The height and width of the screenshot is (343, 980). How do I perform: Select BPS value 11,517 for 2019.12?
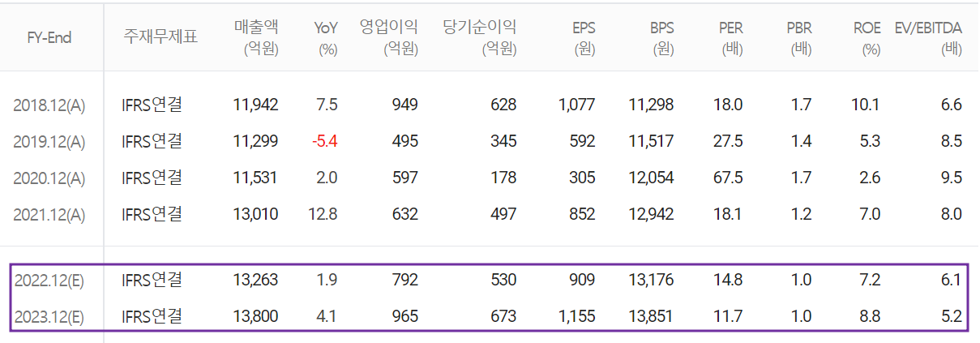tap(651, 141)
